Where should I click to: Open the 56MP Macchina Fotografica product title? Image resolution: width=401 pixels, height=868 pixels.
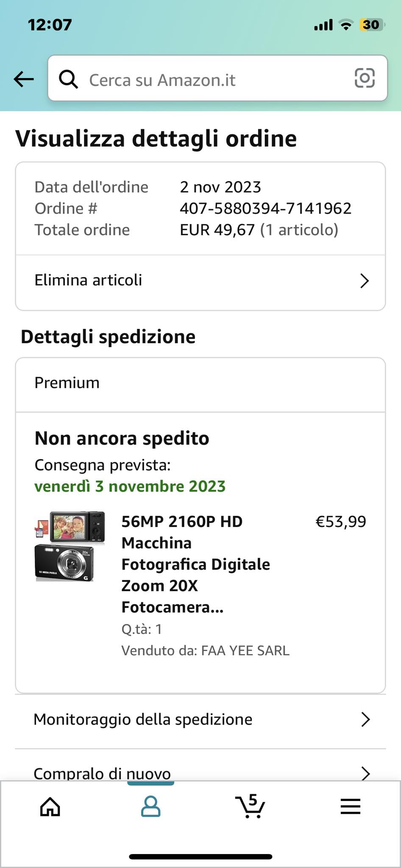tap(195, 564)
